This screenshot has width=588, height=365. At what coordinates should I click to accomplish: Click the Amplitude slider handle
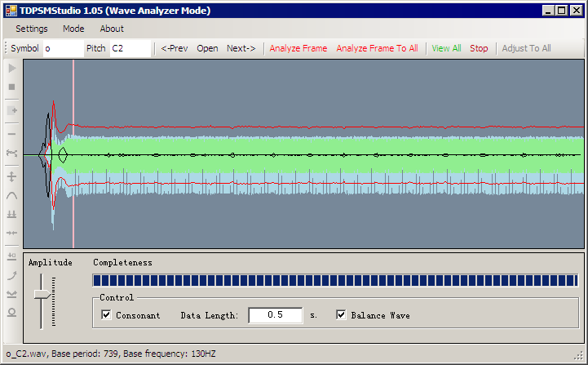point(42,295)
